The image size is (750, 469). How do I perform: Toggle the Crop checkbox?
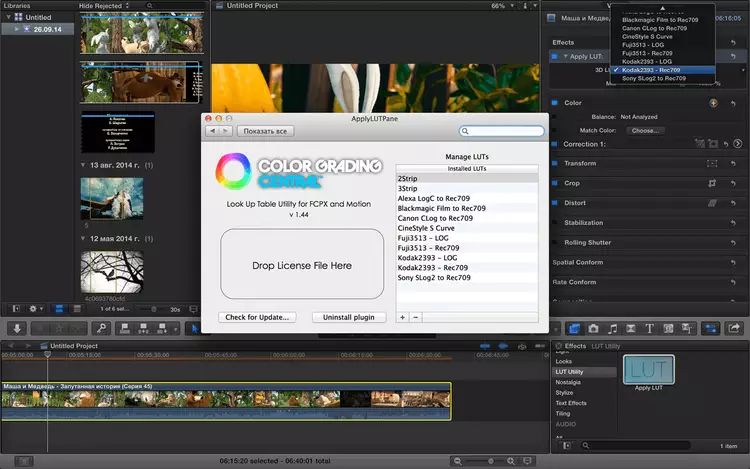555,183
